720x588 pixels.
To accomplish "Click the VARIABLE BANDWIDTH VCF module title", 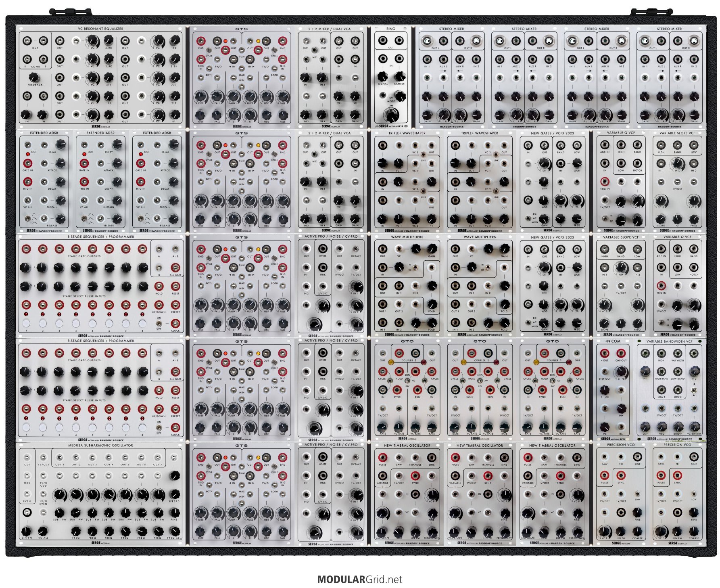I will click(x=669, y=341).
